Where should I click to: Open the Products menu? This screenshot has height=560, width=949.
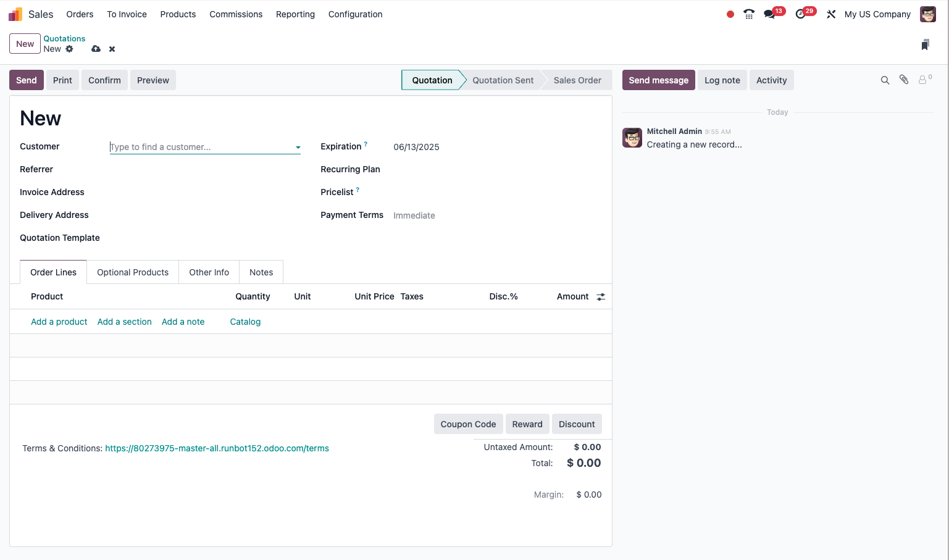pyautogui.click(x=178, y=14)
